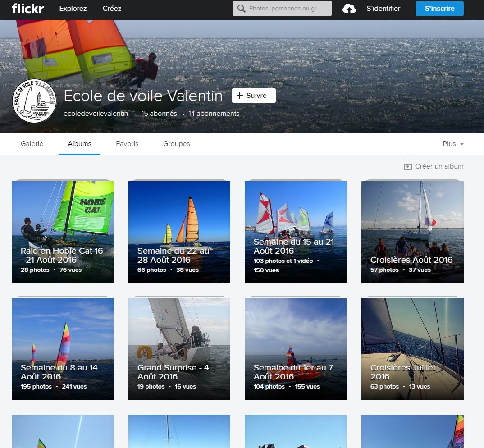Open the Créez menu
The image size is (484, 448).
tap(112, 8)
